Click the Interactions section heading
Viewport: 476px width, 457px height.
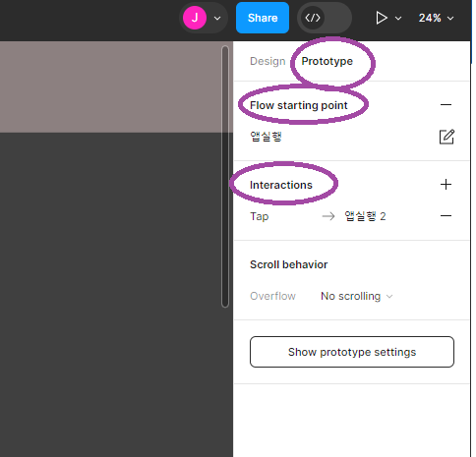pyautogui.click(x=281, y=185)
